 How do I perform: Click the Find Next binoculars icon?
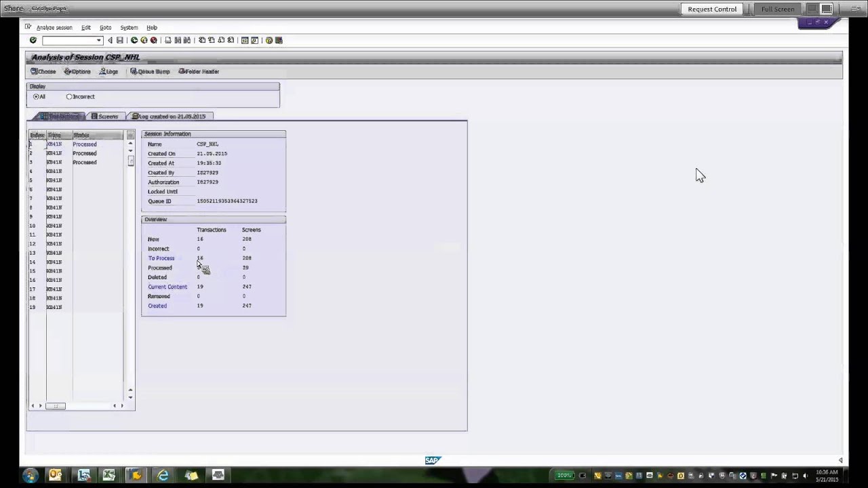click(x=187, y=41)
